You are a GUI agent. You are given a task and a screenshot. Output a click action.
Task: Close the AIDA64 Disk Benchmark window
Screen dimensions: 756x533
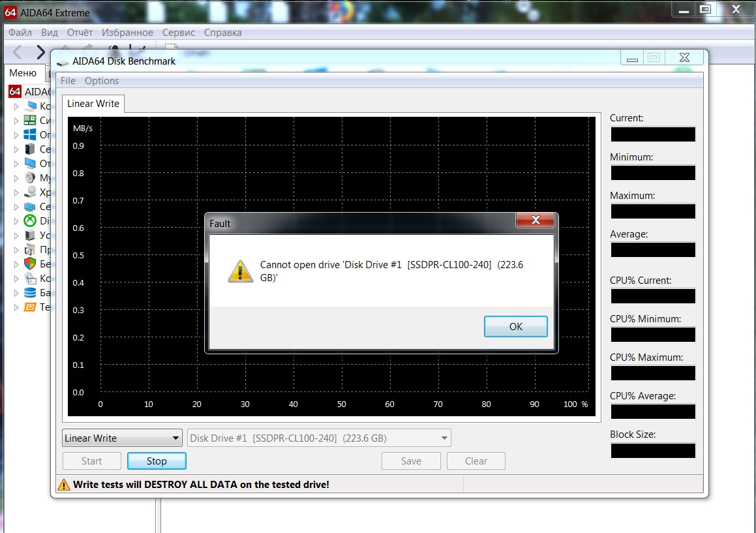pyautogui.click(x=684, y=57)
